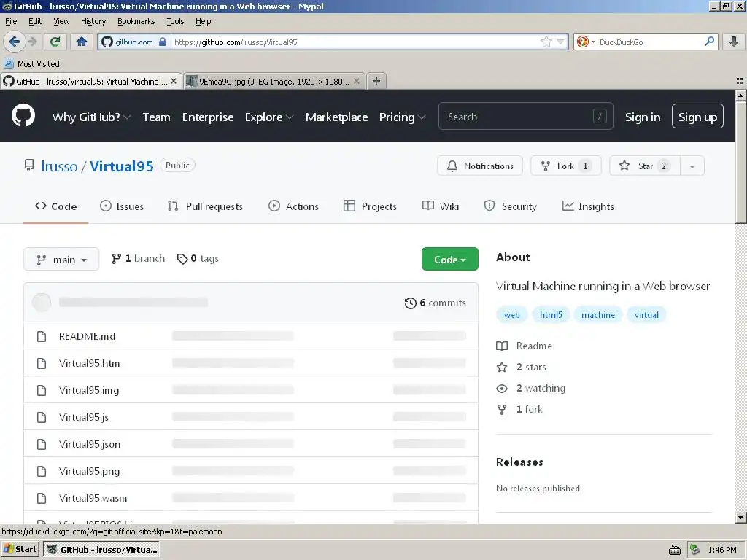This screenshot has width=747, height=560.
Task: Click the fork icon beside 1 fork
Action: tap(502, 410)
